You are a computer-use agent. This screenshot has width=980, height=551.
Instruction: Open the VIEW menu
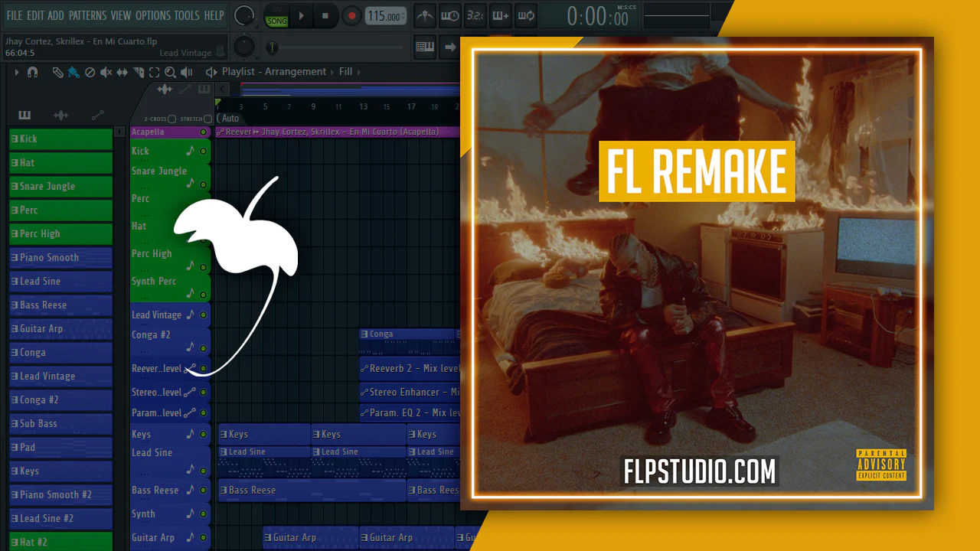[121, 15]
